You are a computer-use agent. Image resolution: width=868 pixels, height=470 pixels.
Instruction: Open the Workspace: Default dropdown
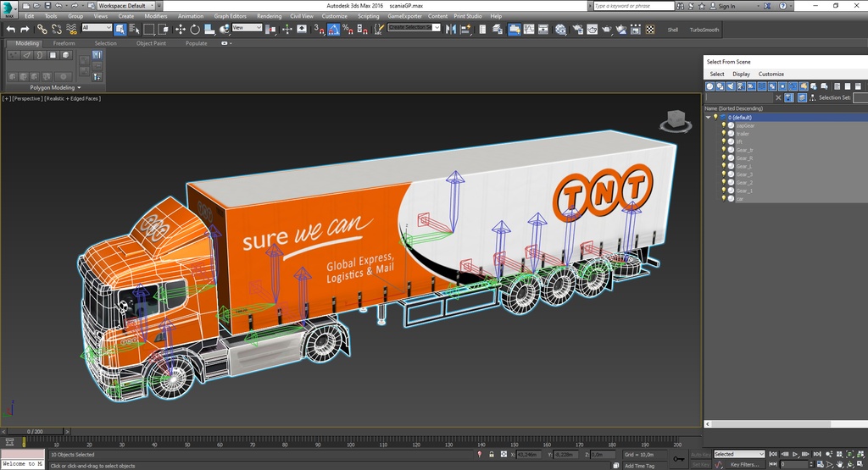pyautogui.click(x=126, y=6)
